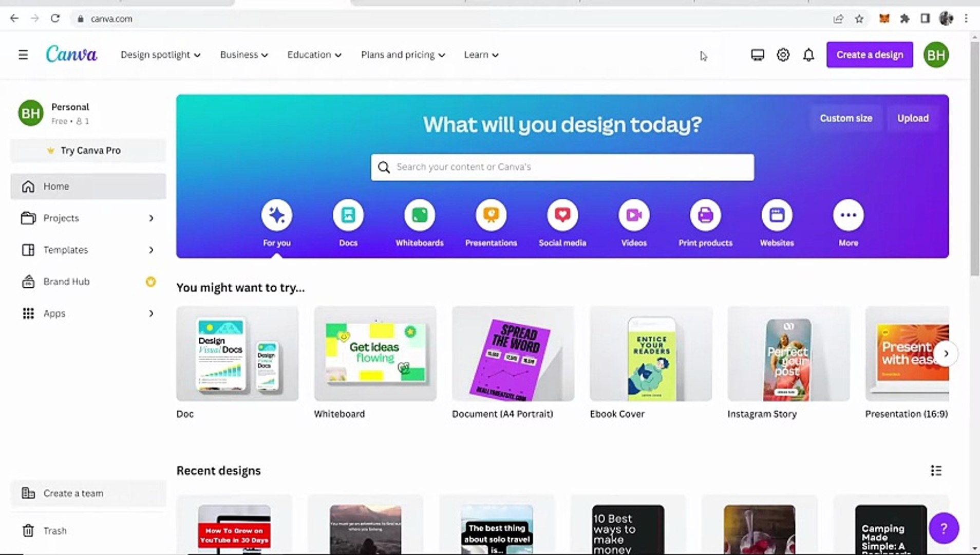The width and height of the screenshot is (980, 555).
Task: Expand Projects in the sidebar
Action: point(61,218)
